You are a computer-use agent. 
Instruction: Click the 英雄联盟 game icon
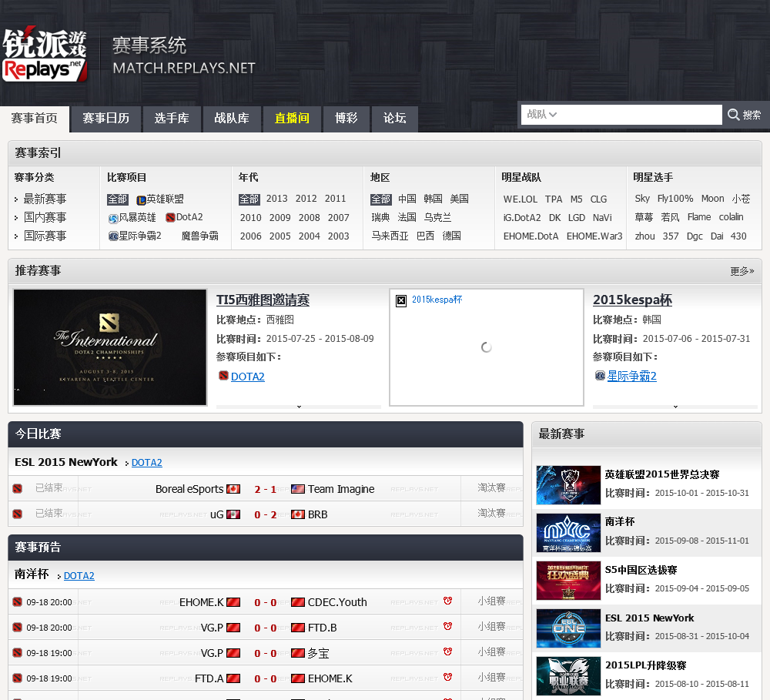tap(141, 200)
